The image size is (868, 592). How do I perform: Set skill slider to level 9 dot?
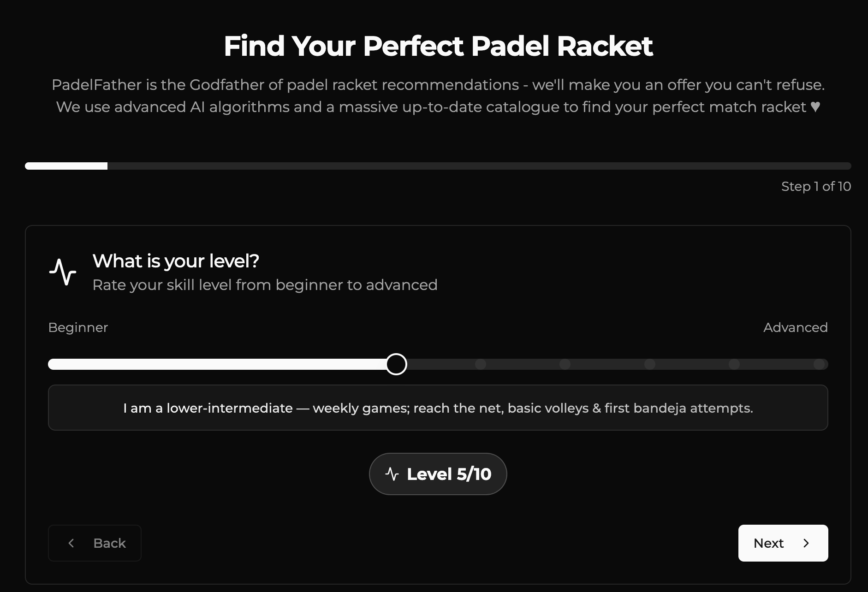[x=734, y=364]
